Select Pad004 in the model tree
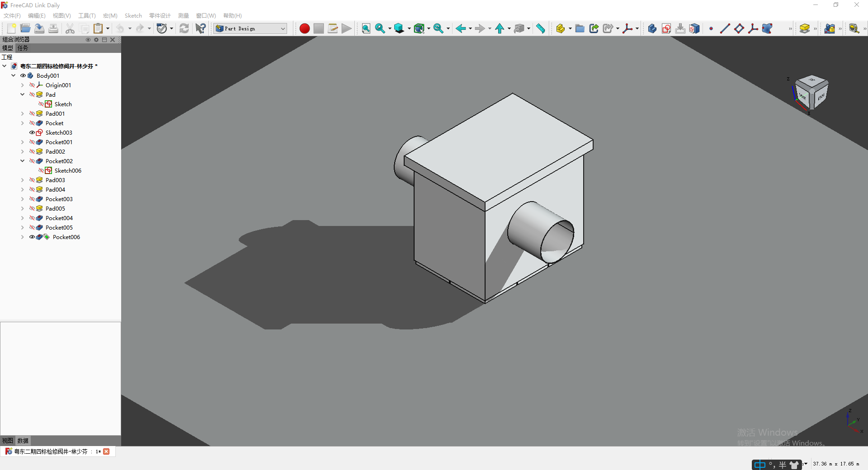Viewport: 868px width, 470px height. (x=55, y=189)
